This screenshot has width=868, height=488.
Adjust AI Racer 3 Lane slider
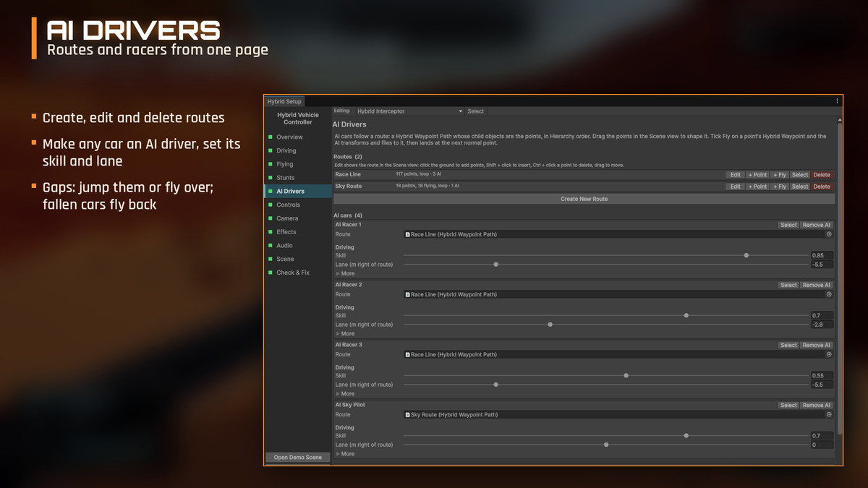tap(605, 385)
